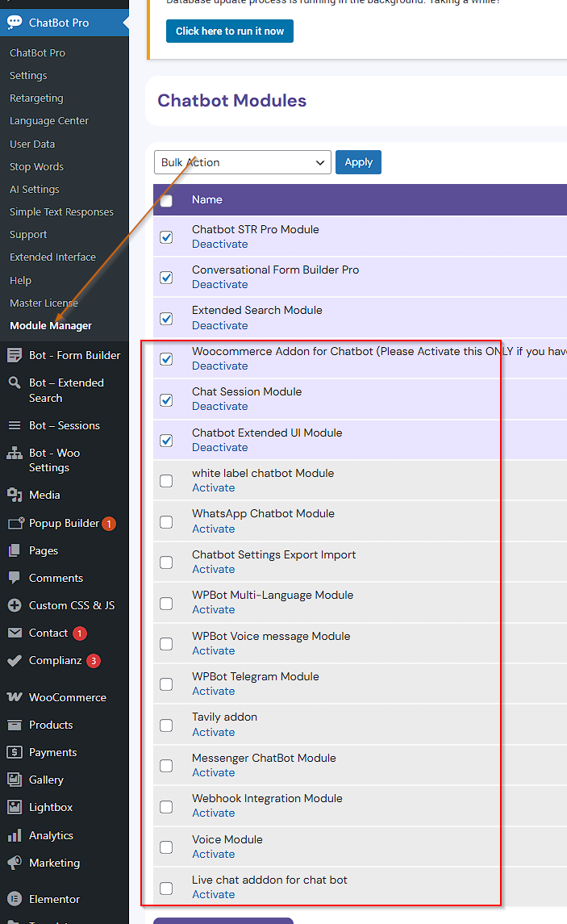Open Extended Interface submenu item
The height and width of the screenshot is (924, 567).
(x=52, y=257)
